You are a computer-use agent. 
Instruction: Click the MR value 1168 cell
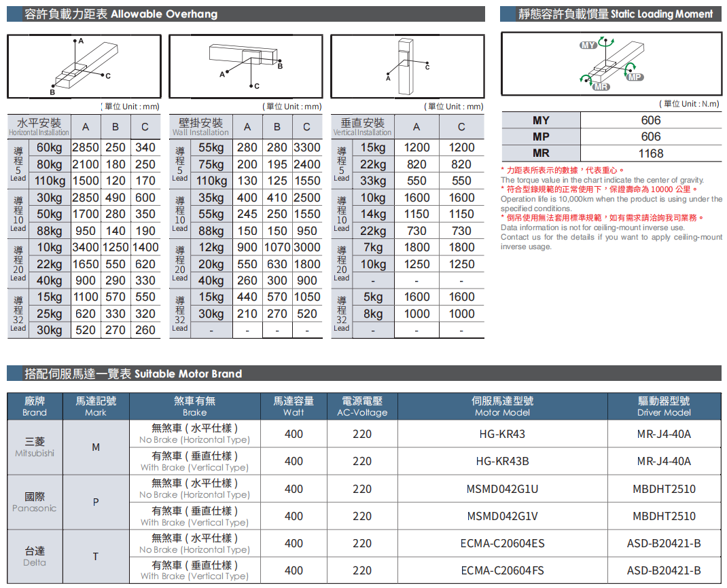point(650,153)
